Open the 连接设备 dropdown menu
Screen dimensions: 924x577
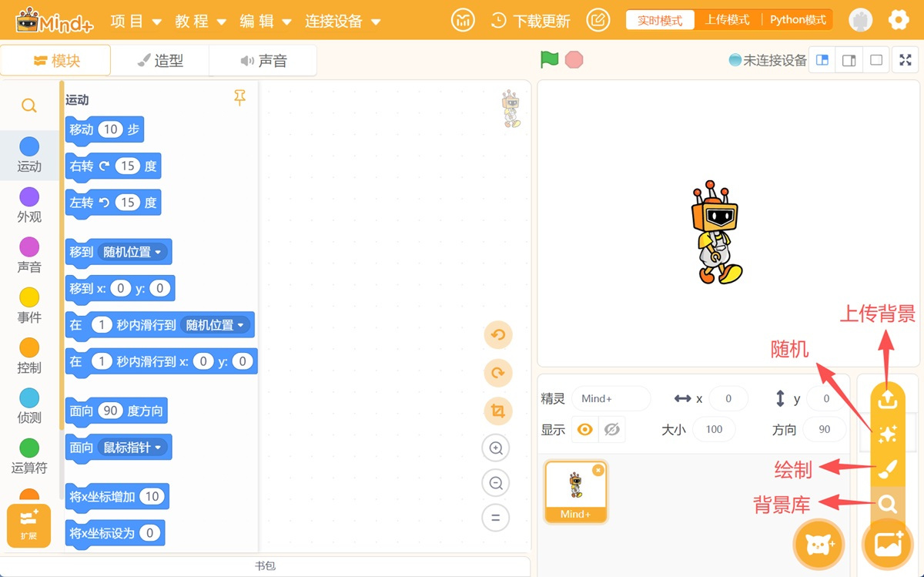coord(343,22)
